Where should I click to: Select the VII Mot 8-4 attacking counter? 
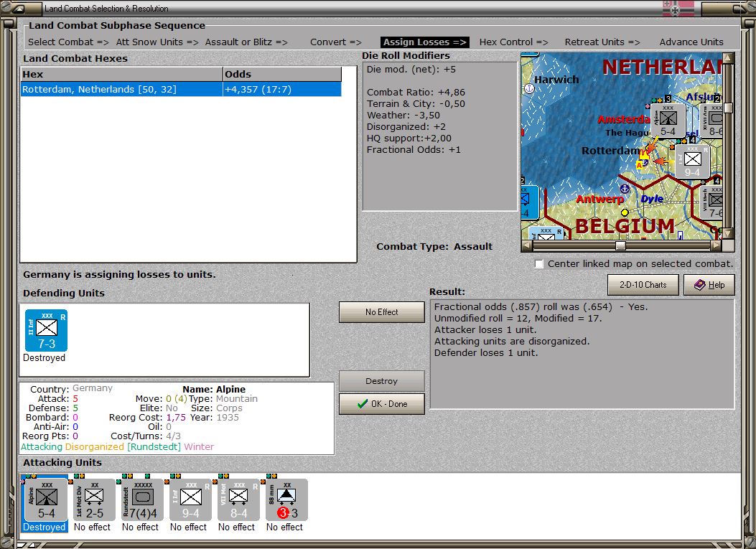(x=238, y=499)
